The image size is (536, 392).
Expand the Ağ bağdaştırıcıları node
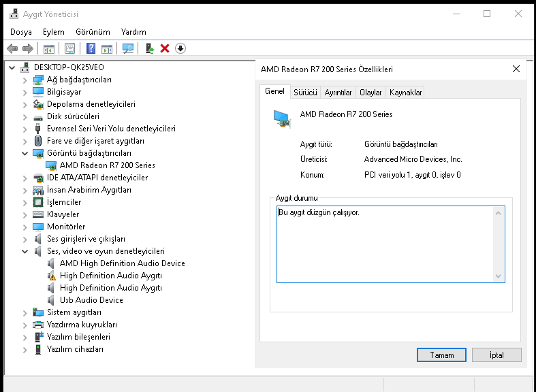coord(25,80)
